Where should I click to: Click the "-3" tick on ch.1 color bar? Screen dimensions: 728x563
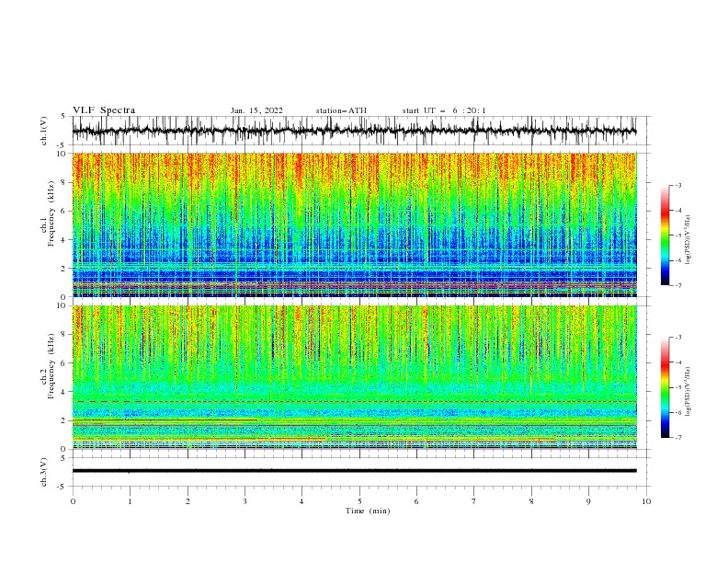pyautogui.click(x=678, y=185)
